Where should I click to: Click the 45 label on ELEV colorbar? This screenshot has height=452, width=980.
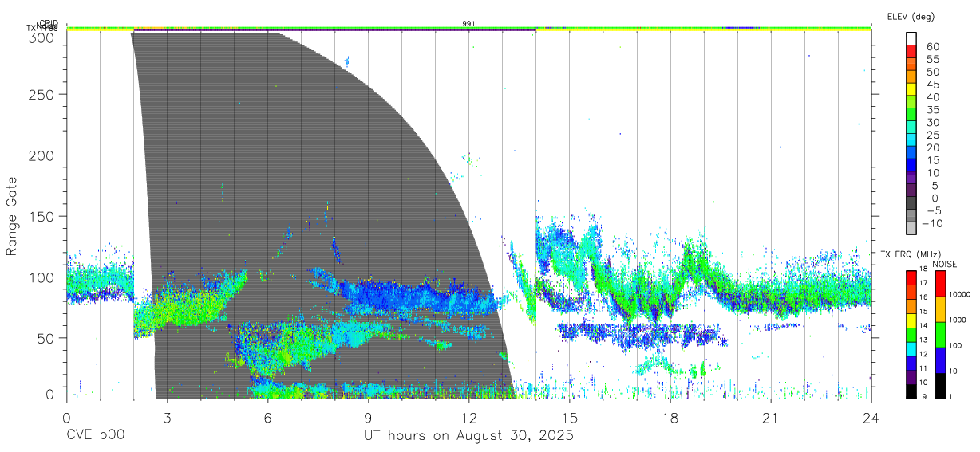point(933,85)
